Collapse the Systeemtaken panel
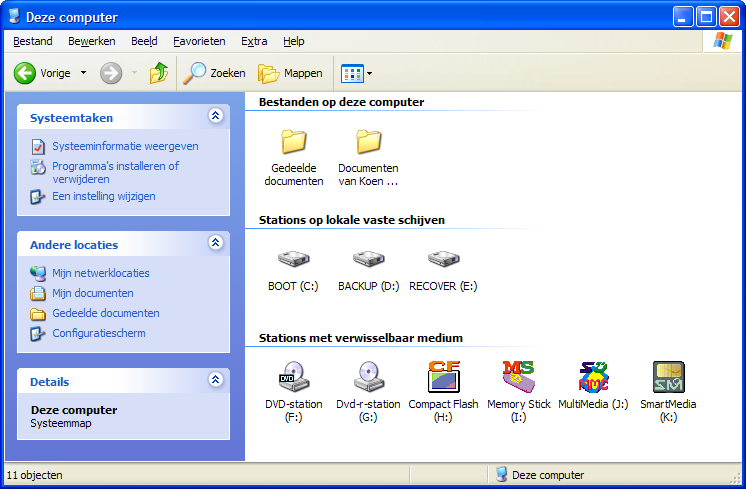Screen dimensions: 746x489 pyautogui.click(x=215, y=117)
